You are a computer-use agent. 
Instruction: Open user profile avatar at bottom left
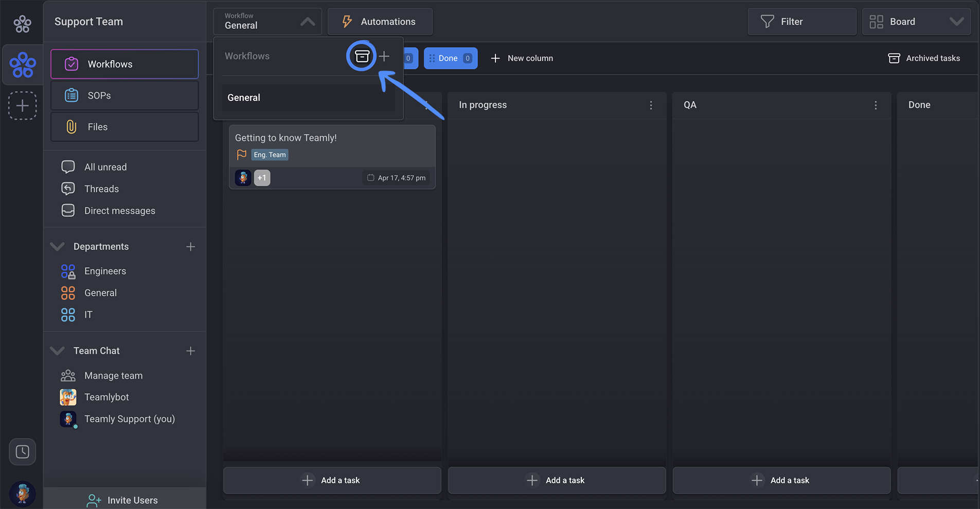point(23,494)
